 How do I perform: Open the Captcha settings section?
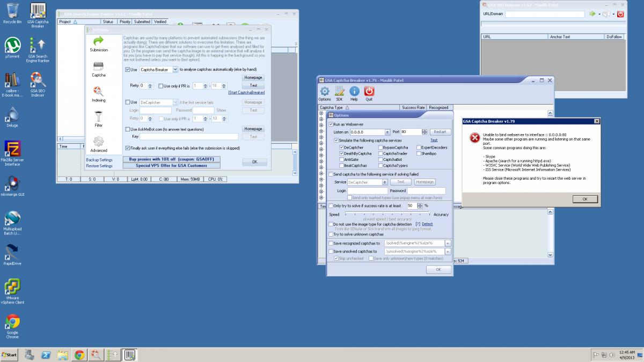click(99, 70)
